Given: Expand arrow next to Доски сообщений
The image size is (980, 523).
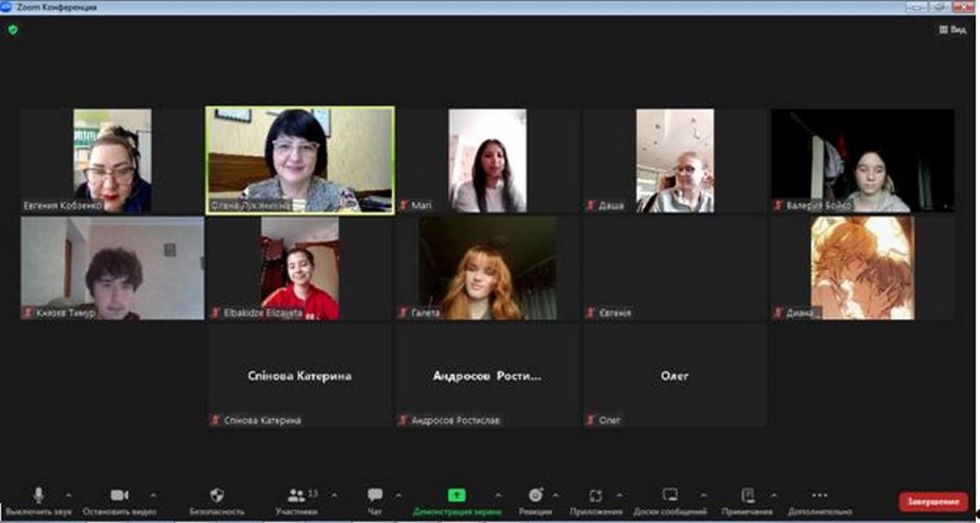Looking at the screenshot, I should click(x=704, y=494).
